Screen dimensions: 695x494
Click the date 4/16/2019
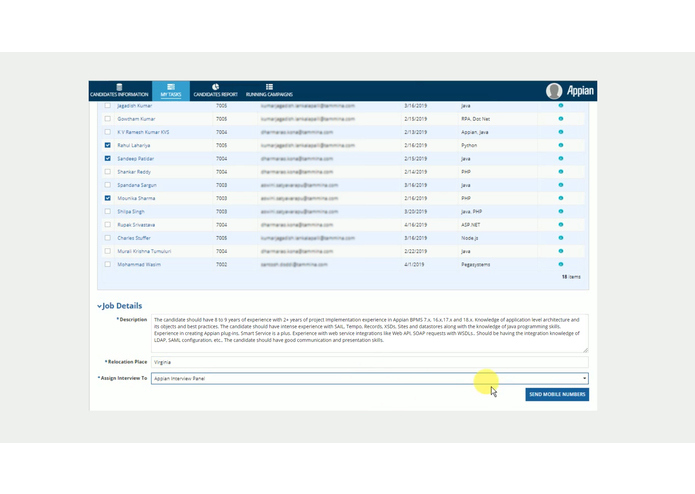pyautogui.click(x=415, y=225)
